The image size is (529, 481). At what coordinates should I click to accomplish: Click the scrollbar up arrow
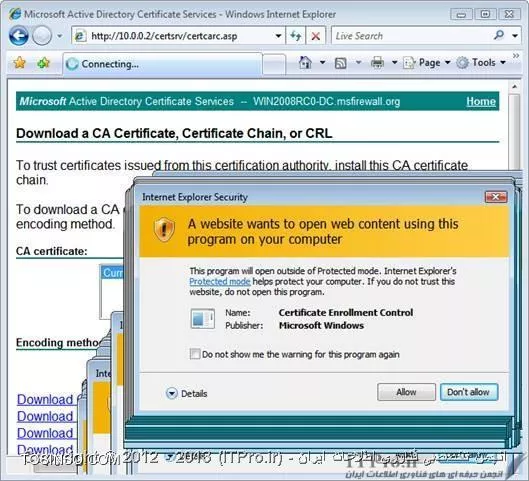coord(514,87)
